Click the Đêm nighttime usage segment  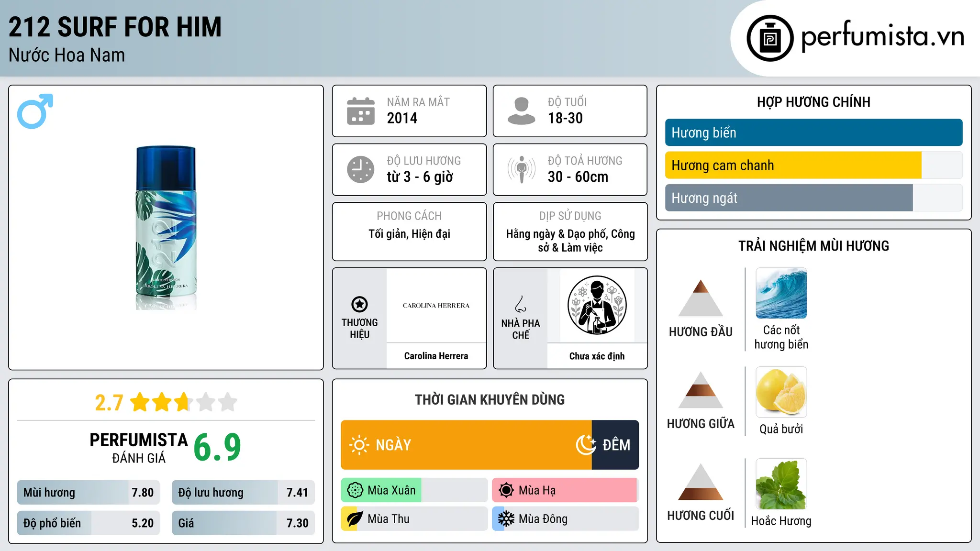coord(615,445)
